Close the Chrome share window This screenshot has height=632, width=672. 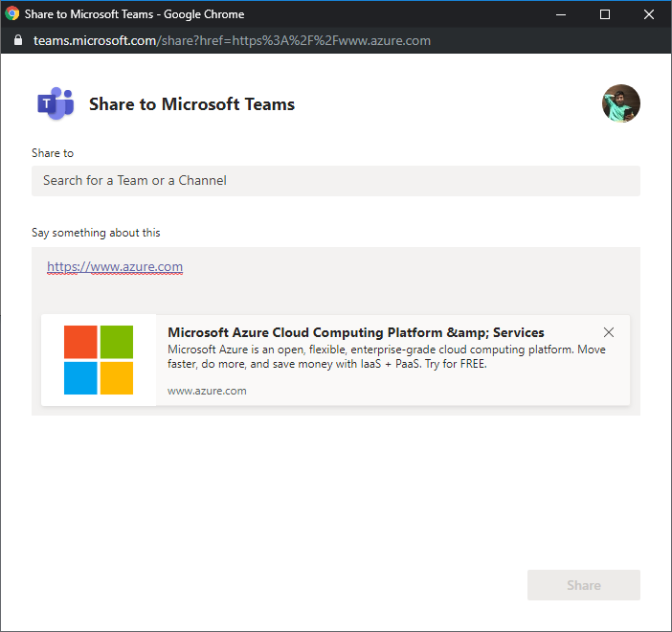click(x=649, y=14)
